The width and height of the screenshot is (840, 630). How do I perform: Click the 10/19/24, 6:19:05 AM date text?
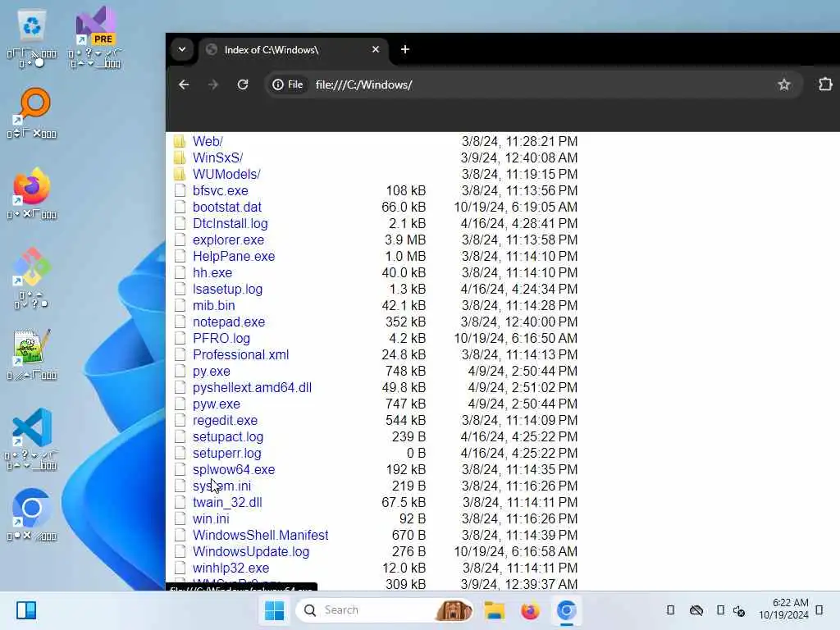515,207
